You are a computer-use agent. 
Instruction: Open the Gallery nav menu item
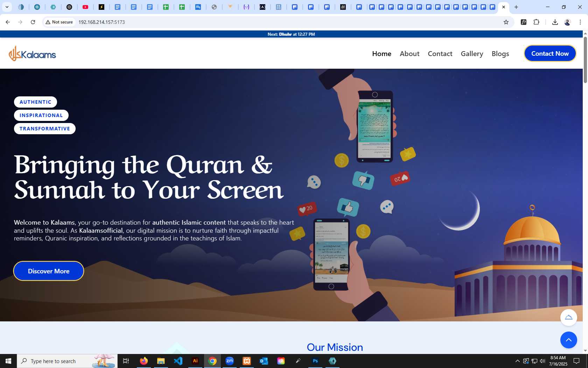472,54
